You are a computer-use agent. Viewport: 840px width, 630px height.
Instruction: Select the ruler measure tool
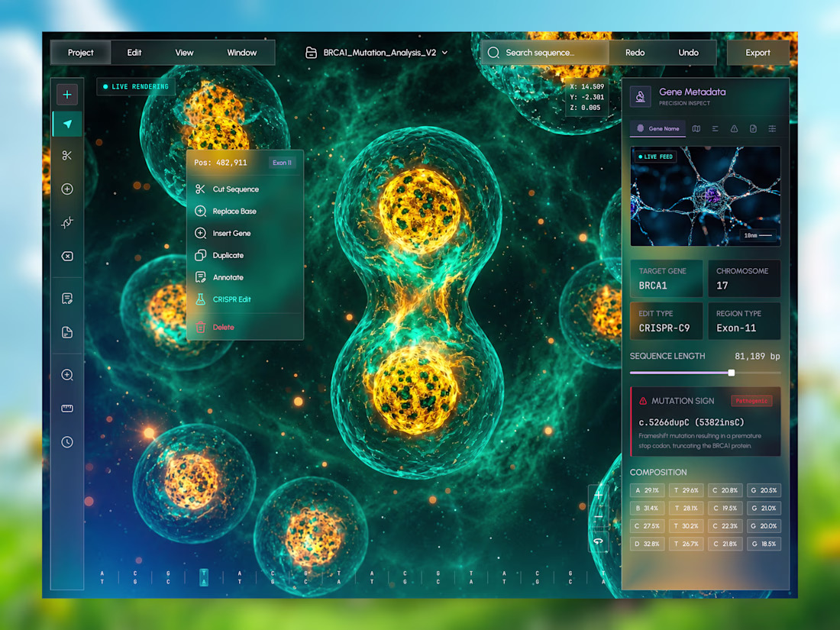tap(67, 409)
